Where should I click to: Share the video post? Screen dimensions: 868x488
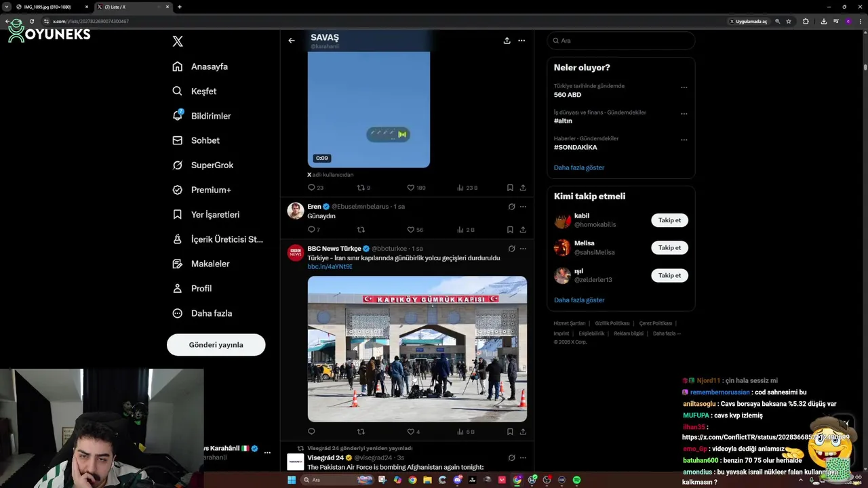[523, 188]
